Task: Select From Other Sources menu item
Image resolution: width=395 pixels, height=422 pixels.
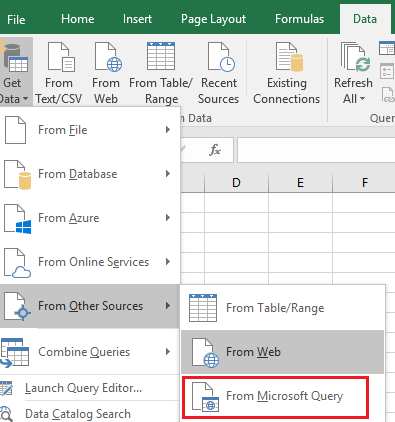Action: [90, 306]
